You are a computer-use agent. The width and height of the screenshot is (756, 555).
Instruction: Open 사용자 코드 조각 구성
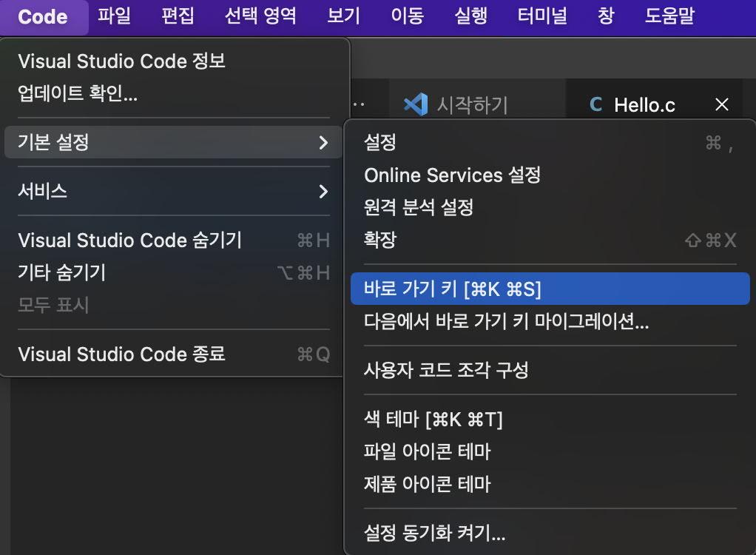click(x=550, y=370)
